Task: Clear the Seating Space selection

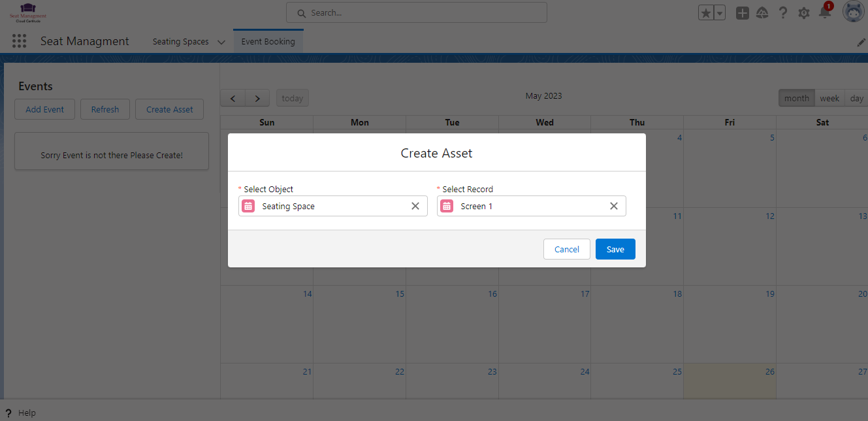Action: [415, 206]
